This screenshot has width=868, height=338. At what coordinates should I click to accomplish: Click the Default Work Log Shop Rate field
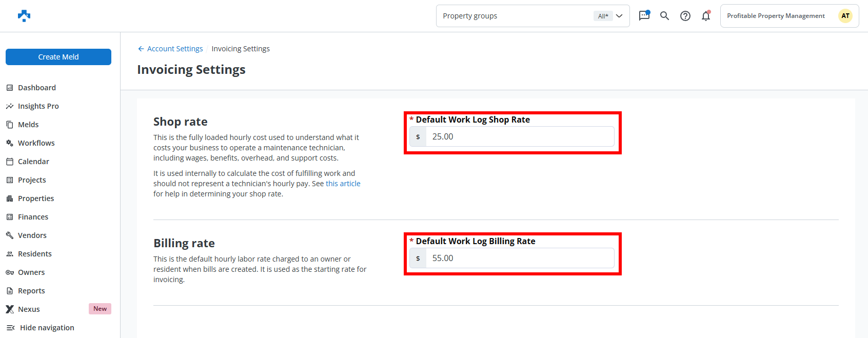tap(519, 137)
